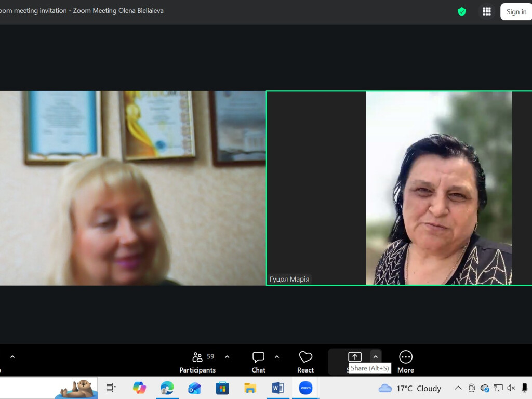Launch Copilot from the taskbar

coord(139,388)
